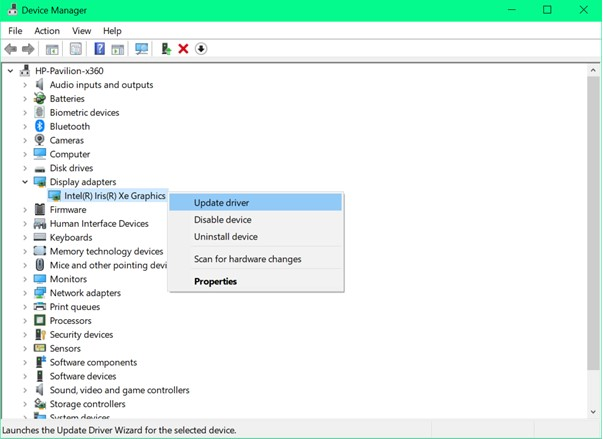Image resolution: width=603 pixels, height=439 pixels.
Task: Choose Disable device in context menu
Action: [x=255, y=220]
